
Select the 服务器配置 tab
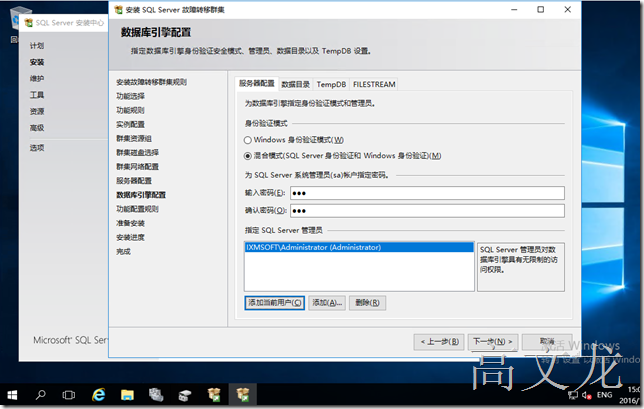257,83
